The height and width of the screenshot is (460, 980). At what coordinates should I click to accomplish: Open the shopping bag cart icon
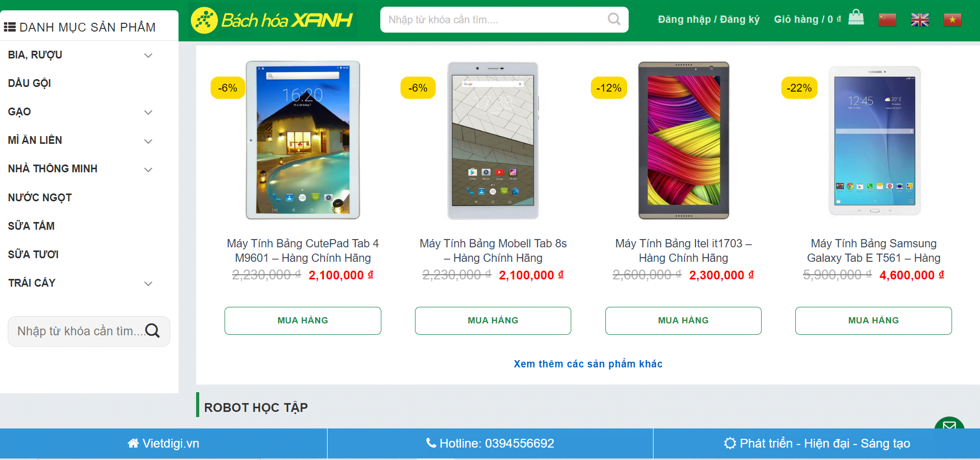point(856,18)
